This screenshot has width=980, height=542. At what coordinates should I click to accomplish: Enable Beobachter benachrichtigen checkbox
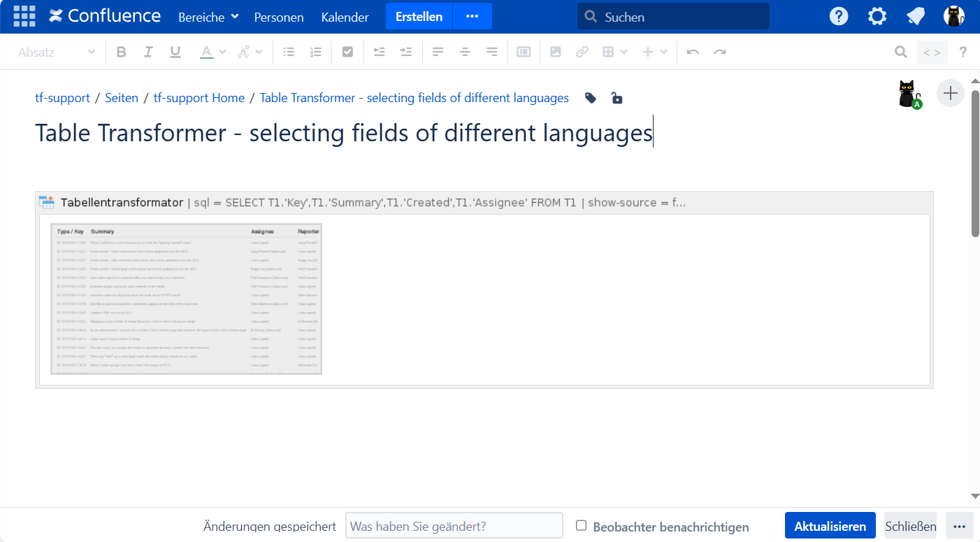click(581, 526)
